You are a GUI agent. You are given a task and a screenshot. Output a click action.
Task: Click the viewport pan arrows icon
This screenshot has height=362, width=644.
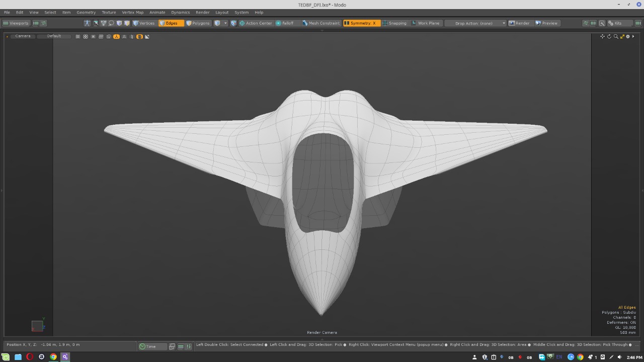(602, 36)
